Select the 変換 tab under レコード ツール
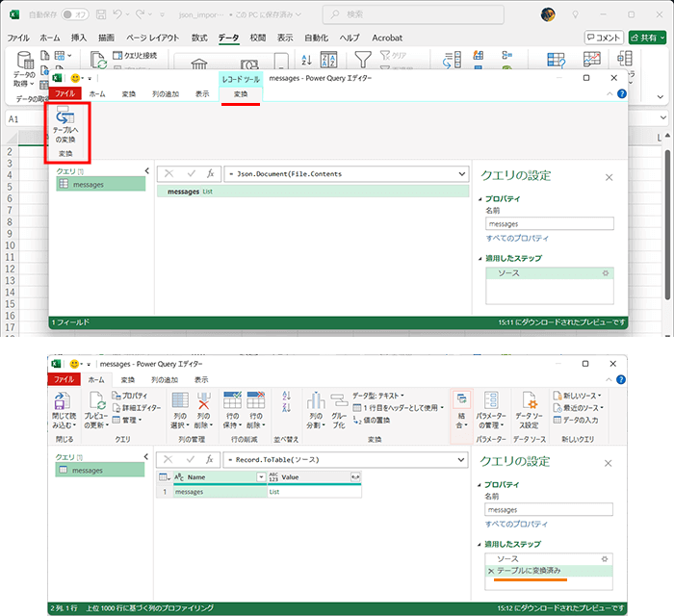674x616 pixels. coord(241,94)
